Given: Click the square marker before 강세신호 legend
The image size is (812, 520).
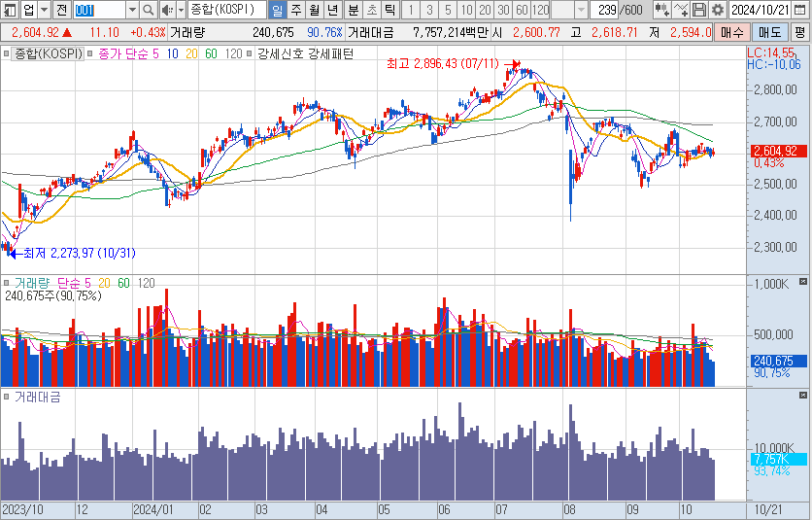Looking at the screenshot, I should [250, 53].
